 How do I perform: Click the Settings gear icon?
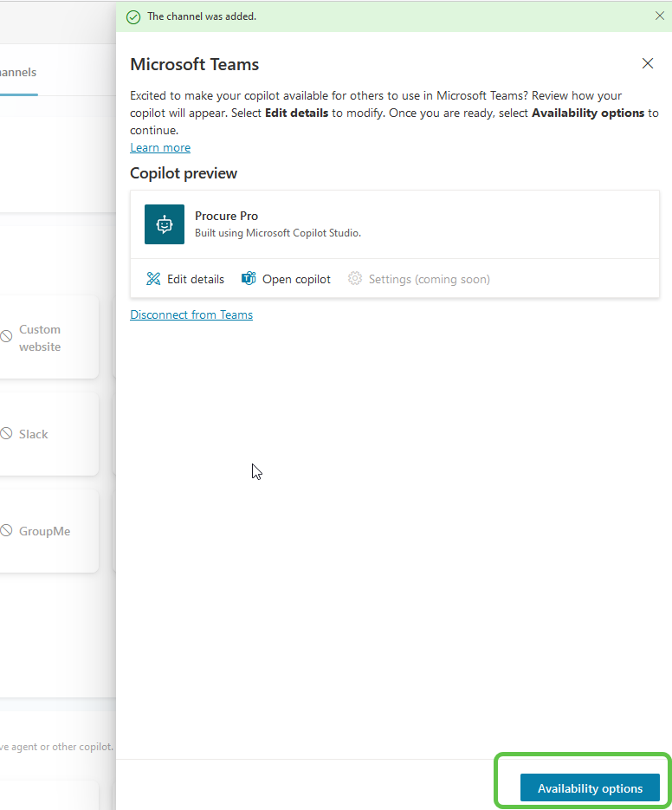coord(355,279)
